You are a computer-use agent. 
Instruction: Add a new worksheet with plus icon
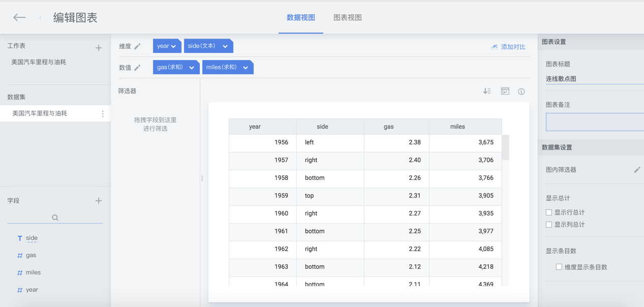[99, 48]
